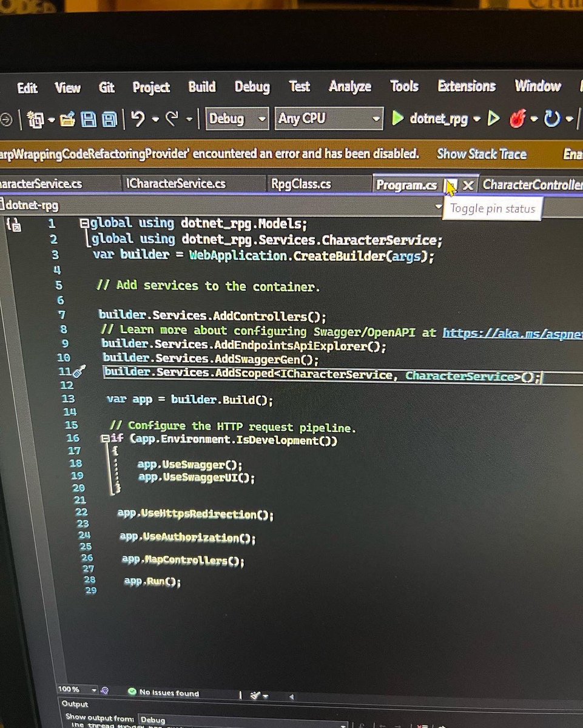Open the code cleanup profile dropdown arrow

[266, 696]
